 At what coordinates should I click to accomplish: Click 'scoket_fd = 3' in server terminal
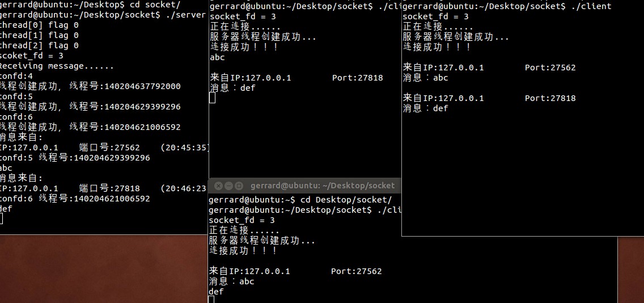tap(32, 56)
